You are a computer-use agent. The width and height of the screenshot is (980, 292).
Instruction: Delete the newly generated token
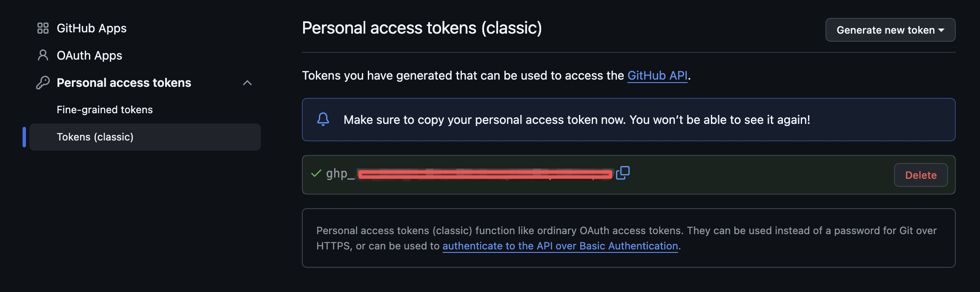920,175
